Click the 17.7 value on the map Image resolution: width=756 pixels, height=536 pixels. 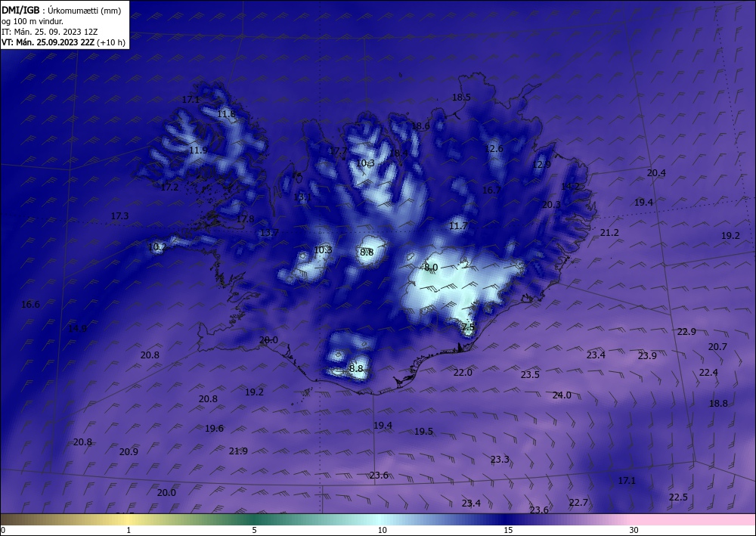(338, 151)
